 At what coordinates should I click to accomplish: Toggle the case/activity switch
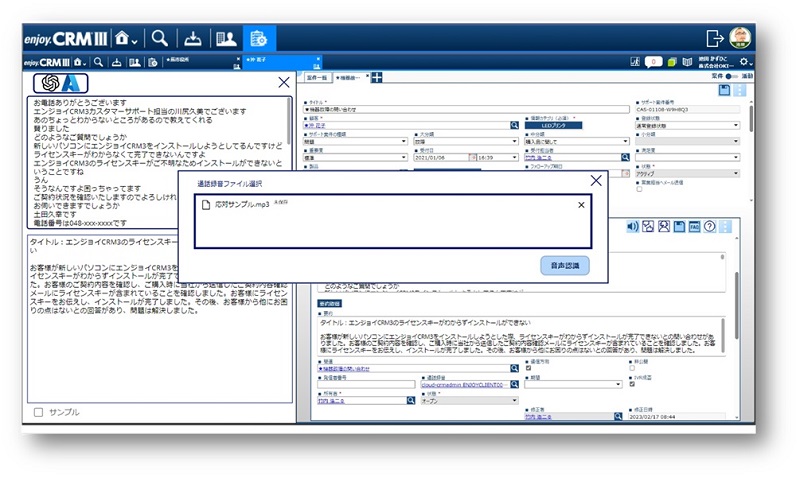pyautogui.click(x=732, y=76)
